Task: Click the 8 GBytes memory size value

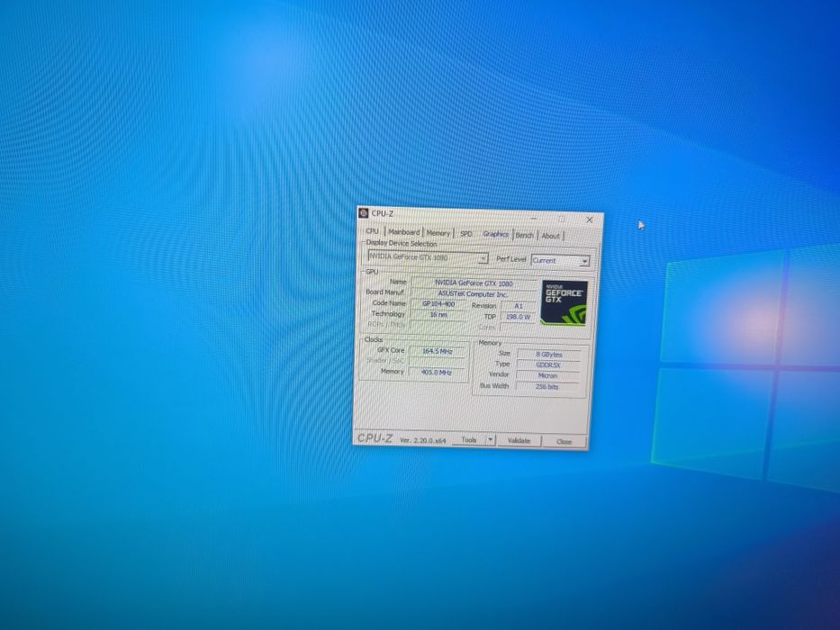Action: (x=548, y=355)
